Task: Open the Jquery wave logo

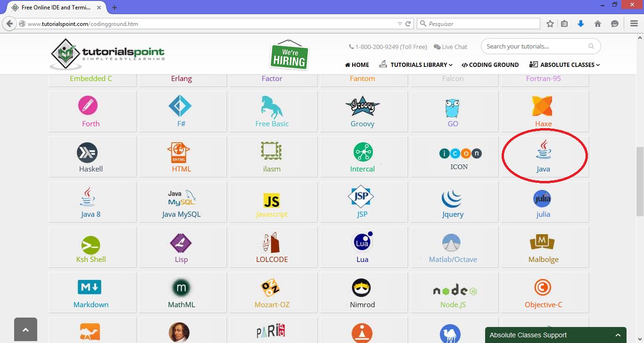Action: coord(451,198)
